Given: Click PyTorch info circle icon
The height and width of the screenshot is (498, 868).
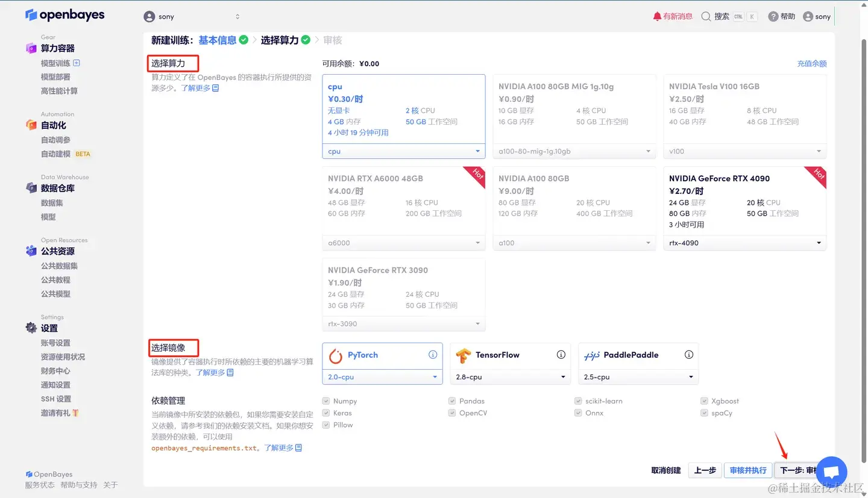Looking at the screenshot, I should point(432,355).
